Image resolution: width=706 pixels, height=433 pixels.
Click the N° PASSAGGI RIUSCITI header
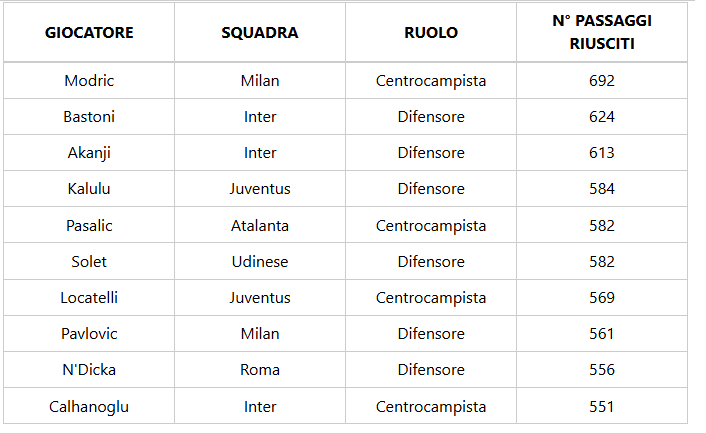click(x=602, y=33)
